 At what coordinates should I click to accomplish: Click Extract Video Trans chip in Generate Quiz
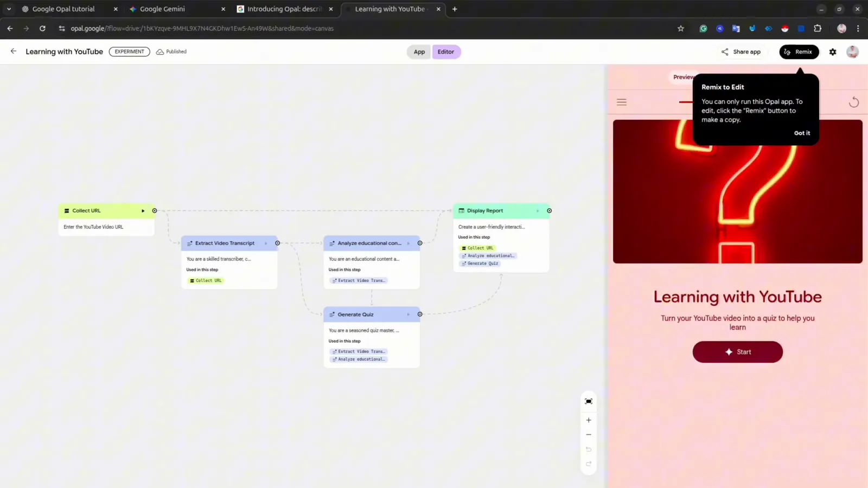[359, 352]
